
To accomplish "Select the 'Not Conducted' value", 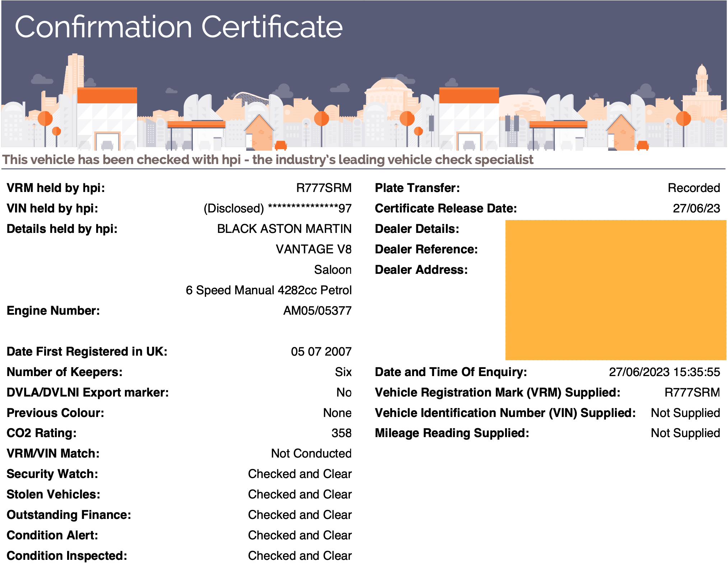I will pos(311,454).
